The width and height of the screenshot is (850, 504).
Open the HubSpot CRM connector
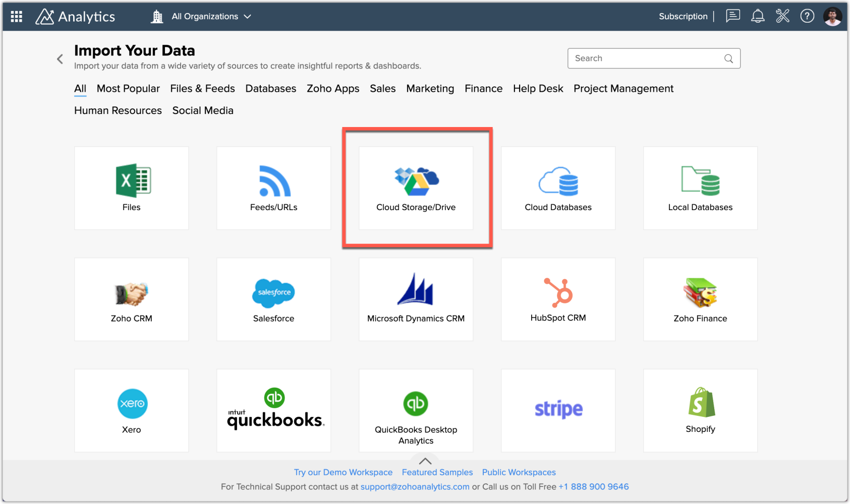pos(558,299)
